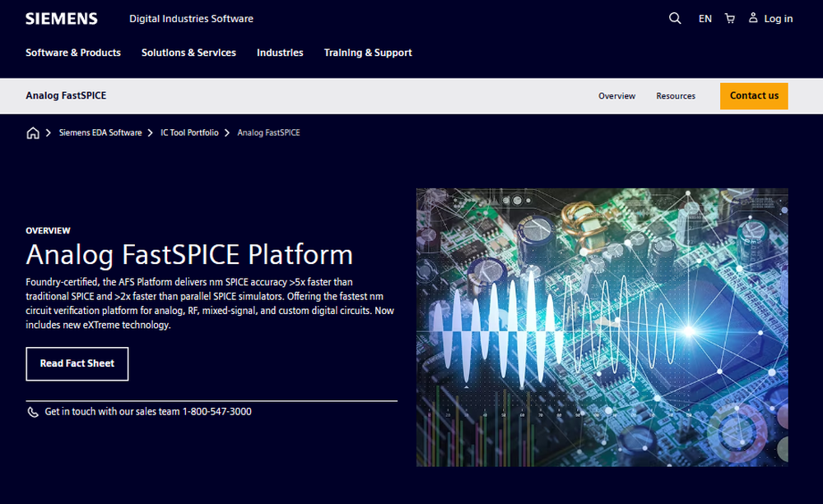Click the phone icon beside sales contact

pyautogui.click(x=33, y=412)
